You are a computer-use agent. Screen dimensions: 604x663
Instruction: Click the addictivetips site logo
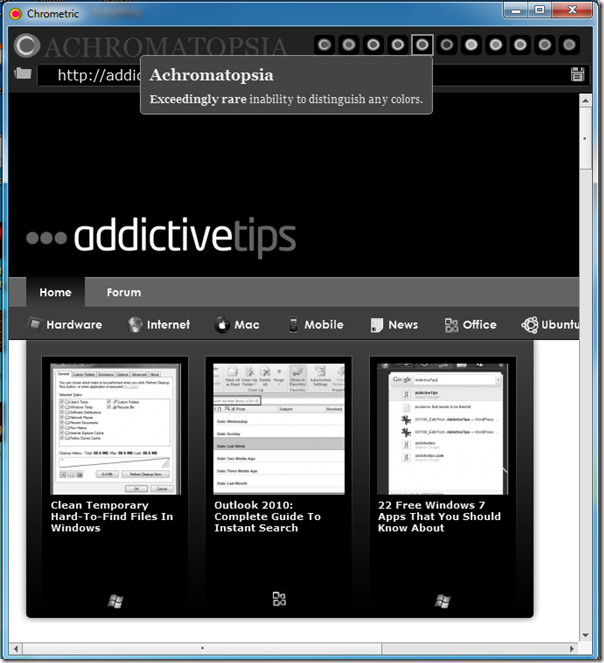coord(161,237)
